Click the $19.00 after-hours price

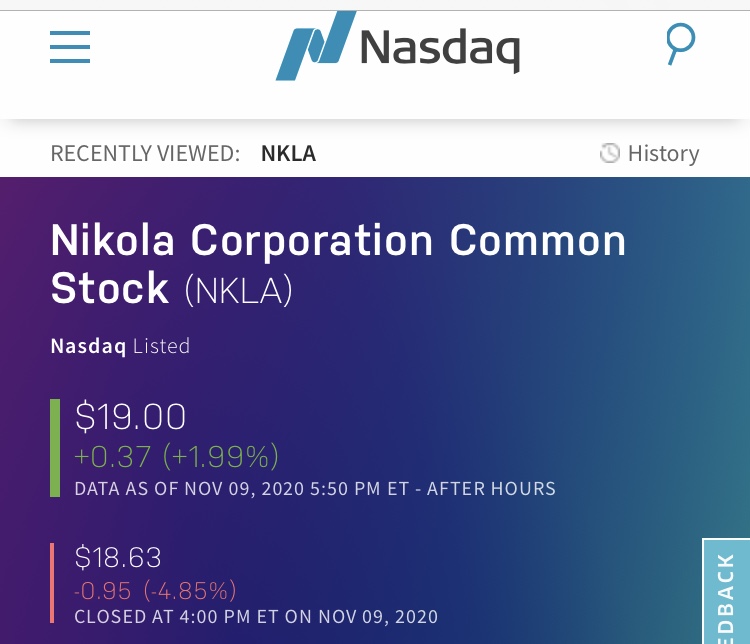tap(130, 416)
